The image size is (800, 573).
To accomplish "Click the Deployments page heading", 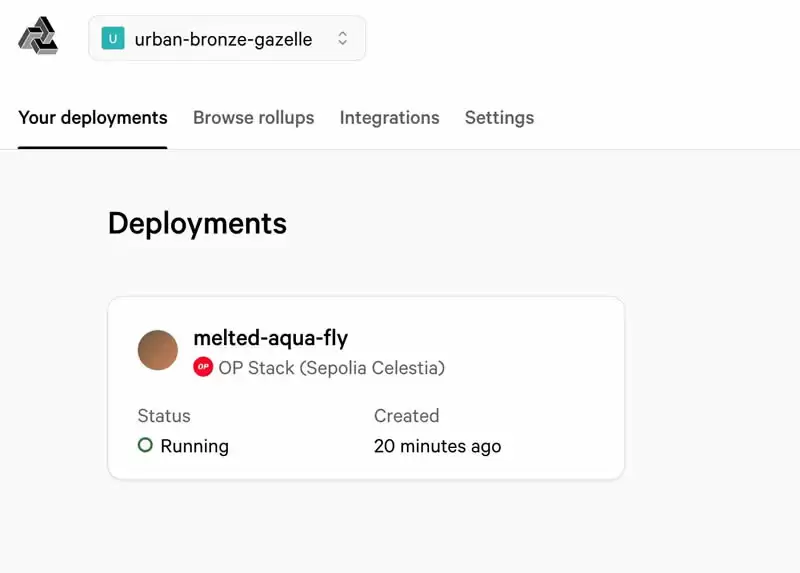I will [197, 223].
